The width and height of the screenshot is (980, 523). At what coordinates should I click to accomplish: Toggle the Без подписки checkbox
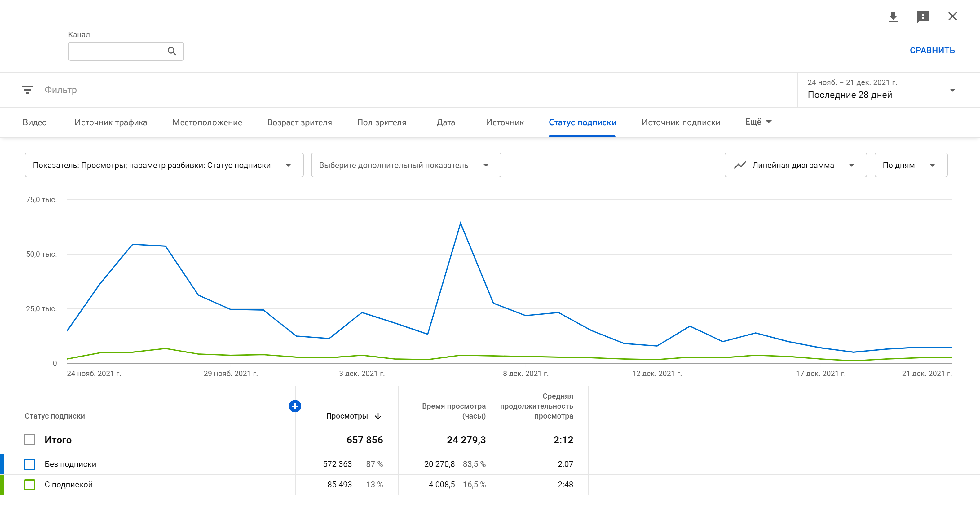30,464
